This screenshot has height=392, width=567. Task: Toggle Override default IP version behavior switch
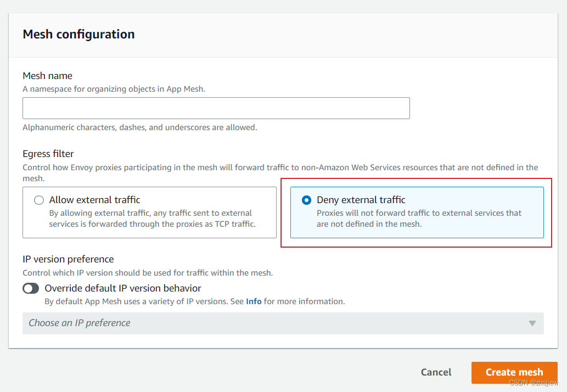pyautogui.click(x=31, y=288)
